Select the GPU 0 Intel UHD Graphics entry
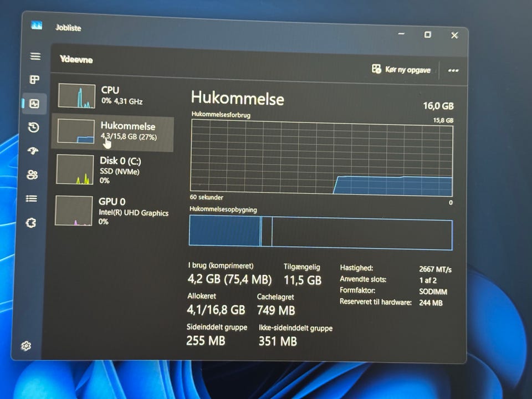532x399 pixels. tap(111, 211)
